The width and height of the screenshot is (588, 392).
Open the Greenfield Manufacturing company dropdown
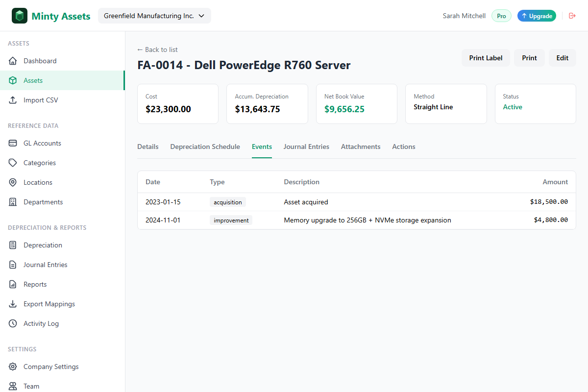click(154, 16)
